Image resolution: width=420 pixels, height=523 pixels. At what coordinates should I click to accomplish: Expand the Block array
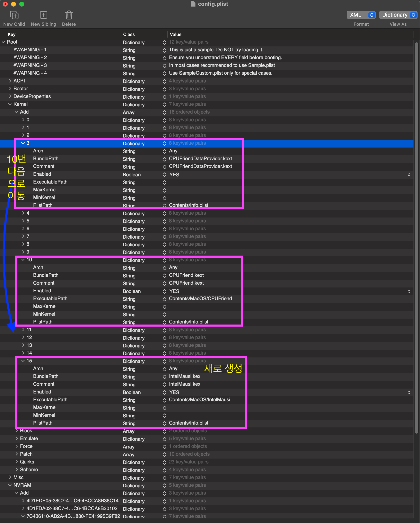(17, 431)
